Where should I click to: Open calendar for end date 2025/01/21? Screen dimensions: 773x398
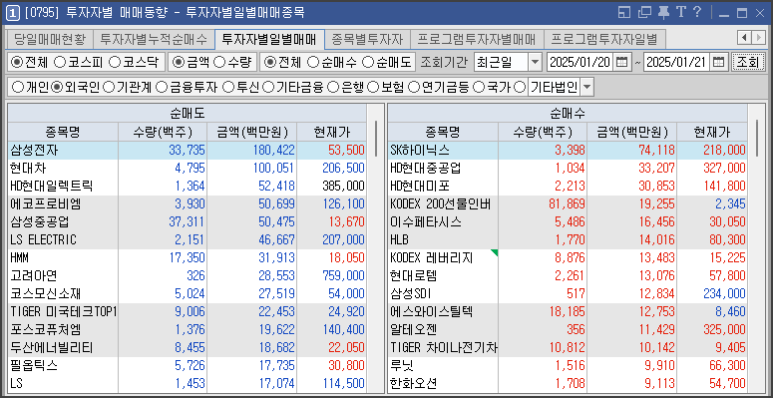pos(719,62)
